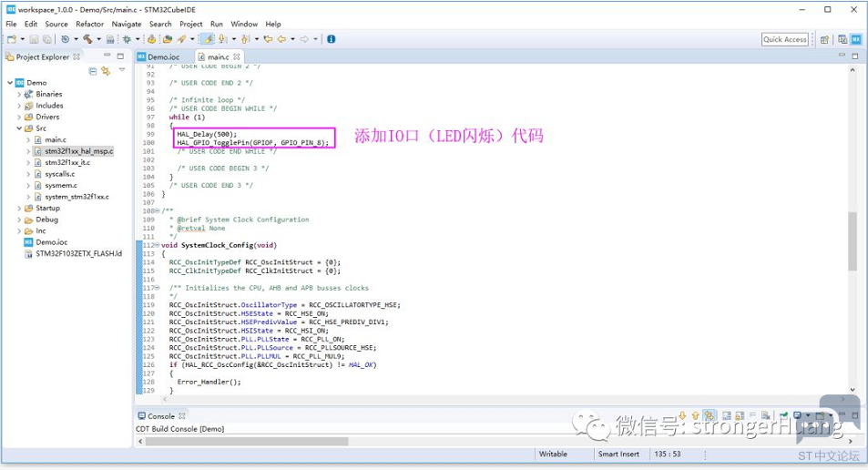The width and height of the screenshot is (868, 470).
Task: Click the Save All toolbar icon
Action: [x=47, y=39]
